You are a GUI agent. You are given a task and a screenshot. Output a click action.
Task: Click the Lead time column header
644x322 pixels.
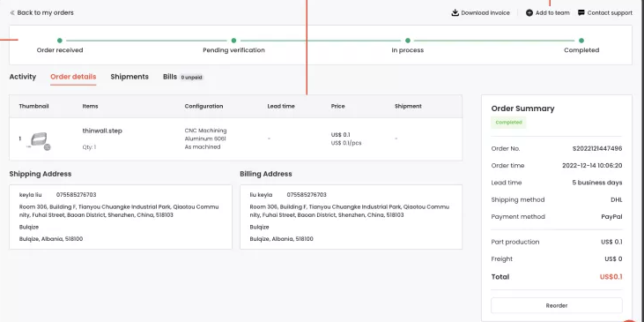(281, 106)
